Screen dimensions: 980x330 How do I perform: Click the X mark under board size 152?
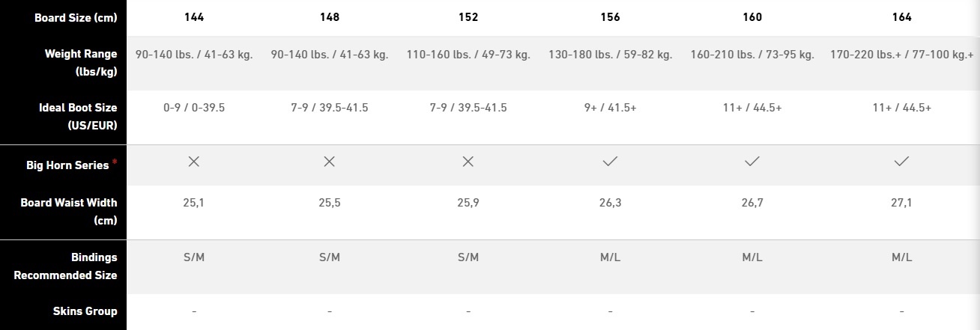pos(468,162)
